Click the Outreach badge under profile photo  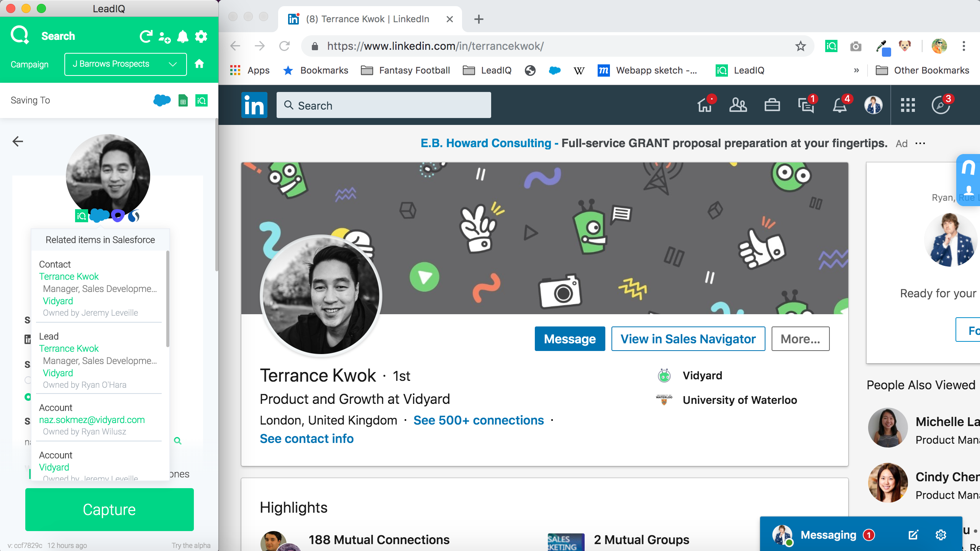point(118,216)
